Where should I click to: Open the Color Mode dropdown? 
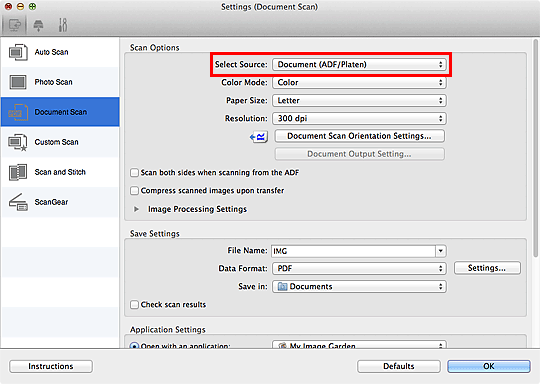[x=359, y=82]
